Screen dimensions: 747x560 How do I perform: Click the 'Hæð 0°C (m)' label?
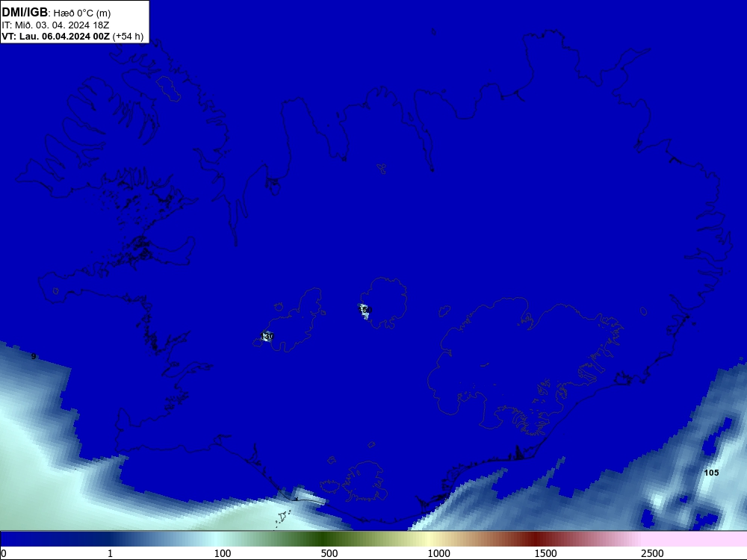(x=82, y=13)
